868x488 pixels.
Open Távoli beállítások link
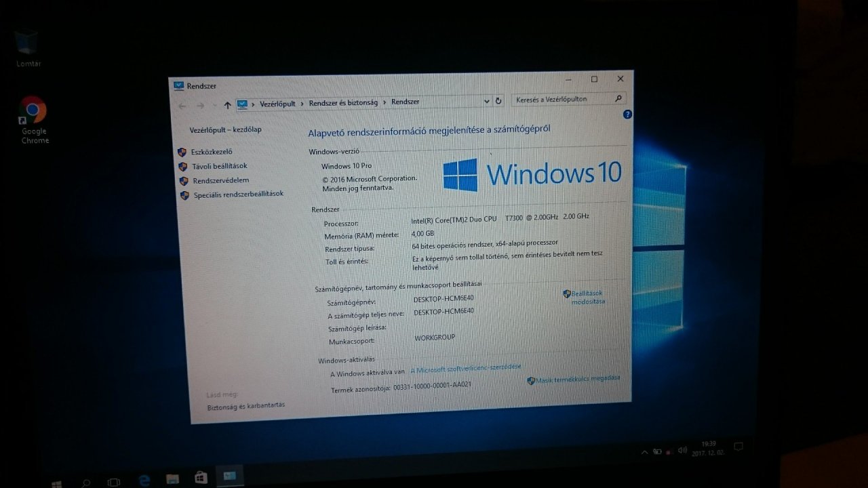tap(219, 166)
